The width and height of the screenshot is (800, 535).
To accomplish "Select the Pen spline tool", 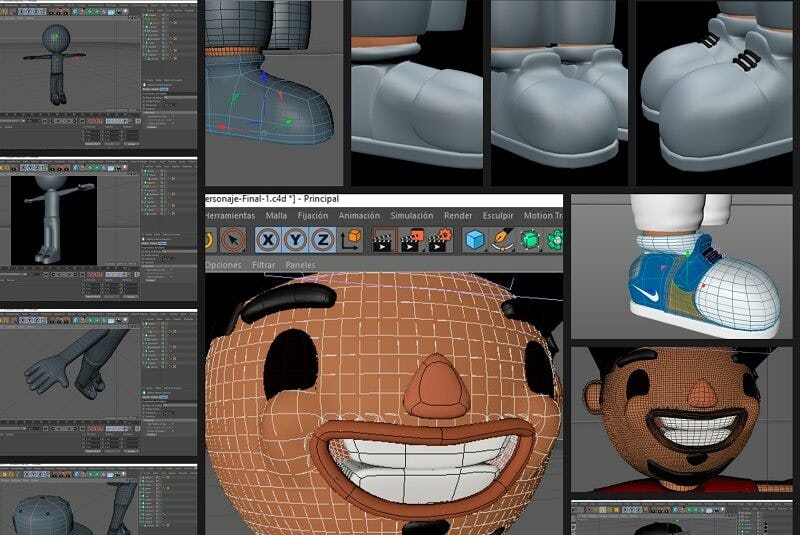I will click(504, 240).
